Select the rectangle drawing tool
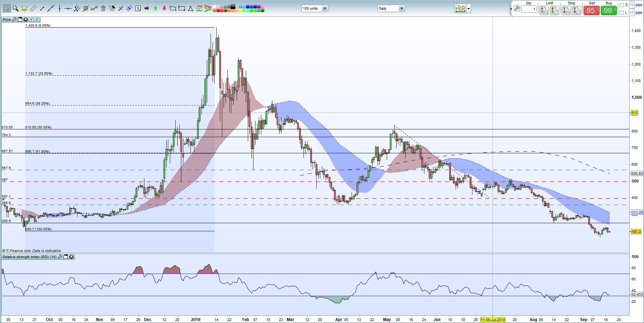This screenshot has width=644, height=323. pos(182,8)
